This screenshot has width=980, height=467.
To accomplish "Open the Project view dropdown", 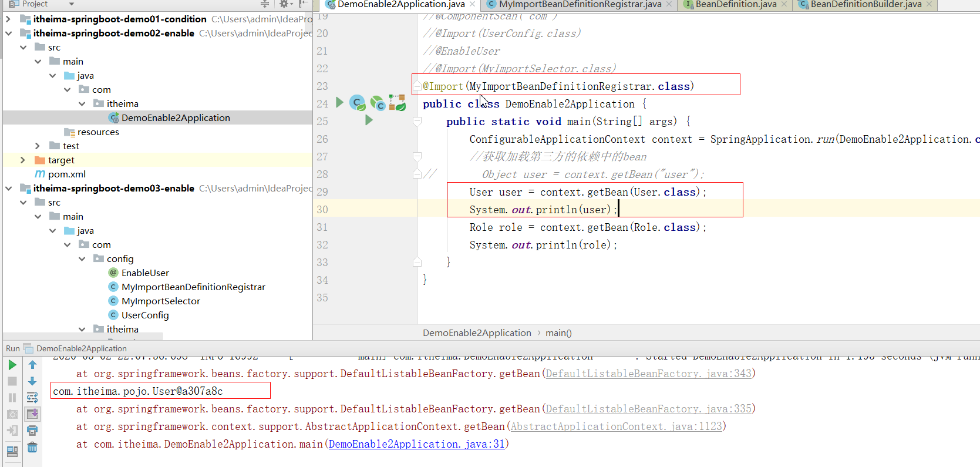I will [72, 4].
